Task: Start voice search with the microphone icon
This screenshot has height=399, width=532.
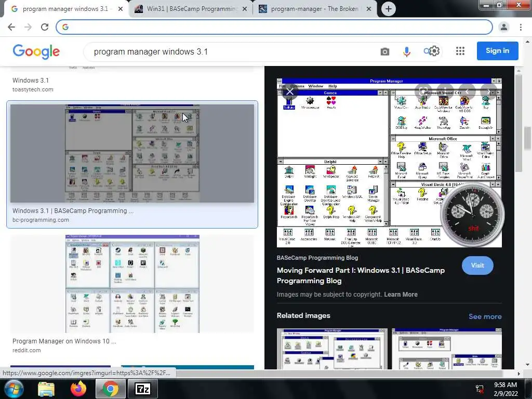Action: (406, 51)
